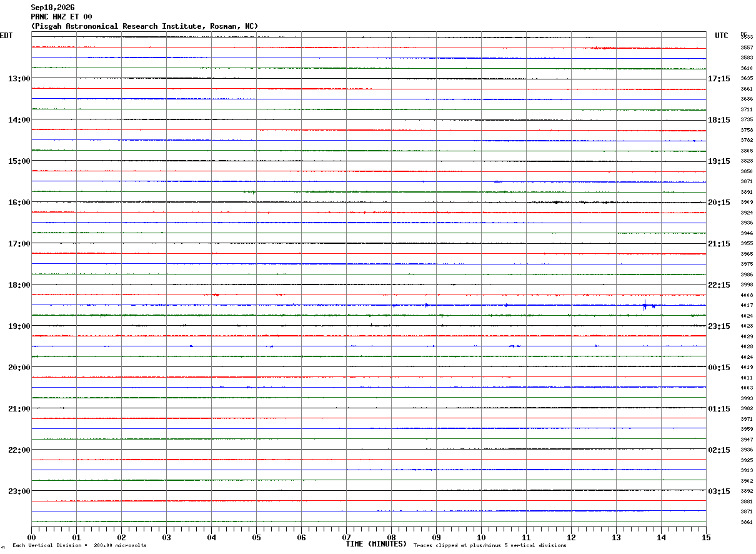Select the 13:00 EDT time label

pyautogui.click(x=19, y=79)
